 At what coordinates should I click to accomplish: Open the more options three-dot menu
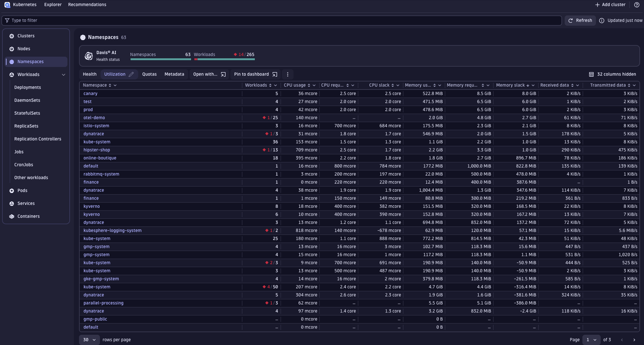click(287, 74)
